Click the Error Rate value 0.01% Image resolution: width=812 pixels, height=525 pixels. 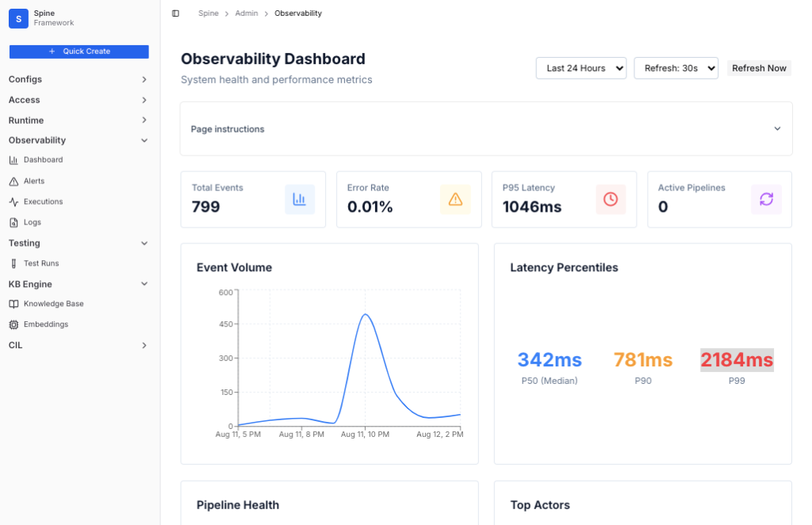(370, 206)
